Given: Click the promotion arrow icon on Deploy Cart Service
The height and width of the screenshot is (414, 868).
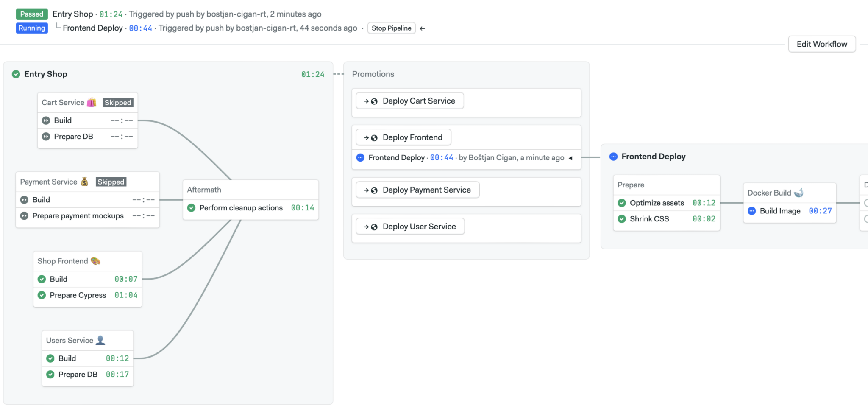Looking at the screenshot, I should pos(366,101).
